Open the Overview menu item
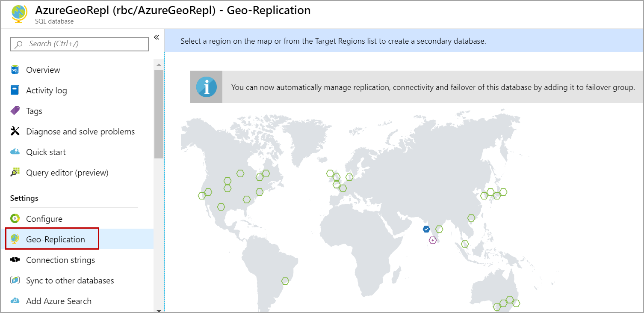The image size is (644, 313). tap(43, 70)
